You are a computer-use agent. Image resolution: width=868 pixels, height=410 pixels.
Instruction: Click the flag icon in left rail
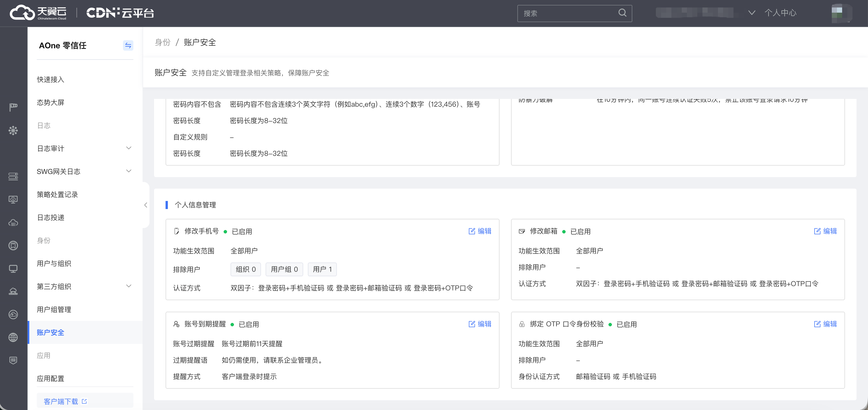[13, 107]
